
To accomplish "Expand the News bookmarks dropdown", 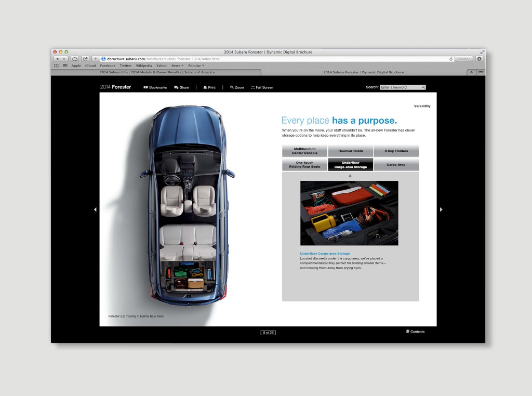I will coord(177,65).
